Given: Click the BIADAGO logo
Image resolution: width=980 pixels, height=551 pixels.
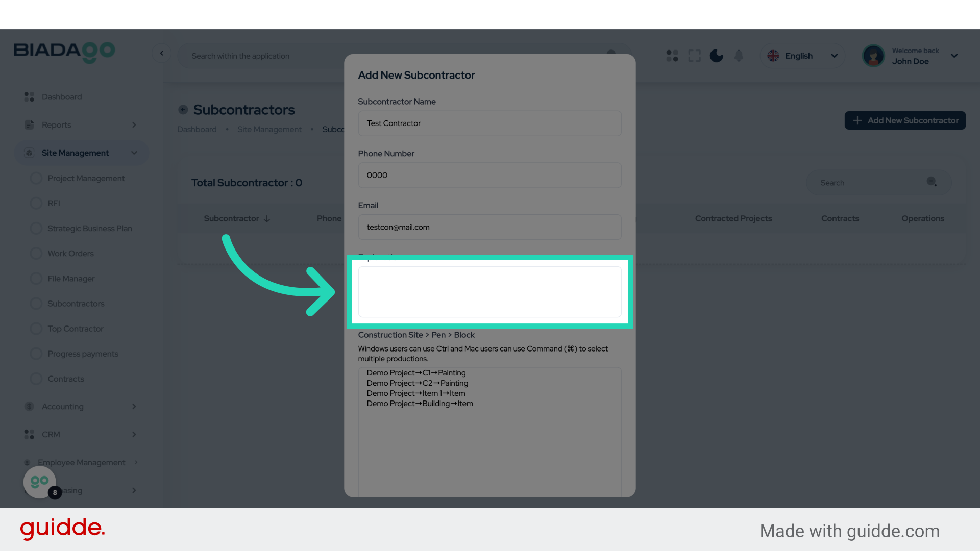Looking at the screenshot, I should [x=64, y=52].
